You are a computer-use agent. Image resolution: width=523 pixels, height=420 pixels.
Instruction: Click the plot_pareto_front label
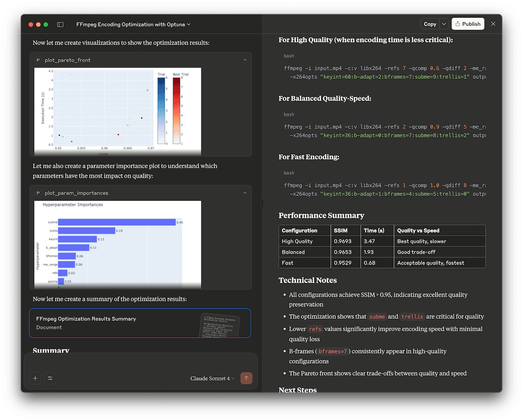[x=68, y=60]
